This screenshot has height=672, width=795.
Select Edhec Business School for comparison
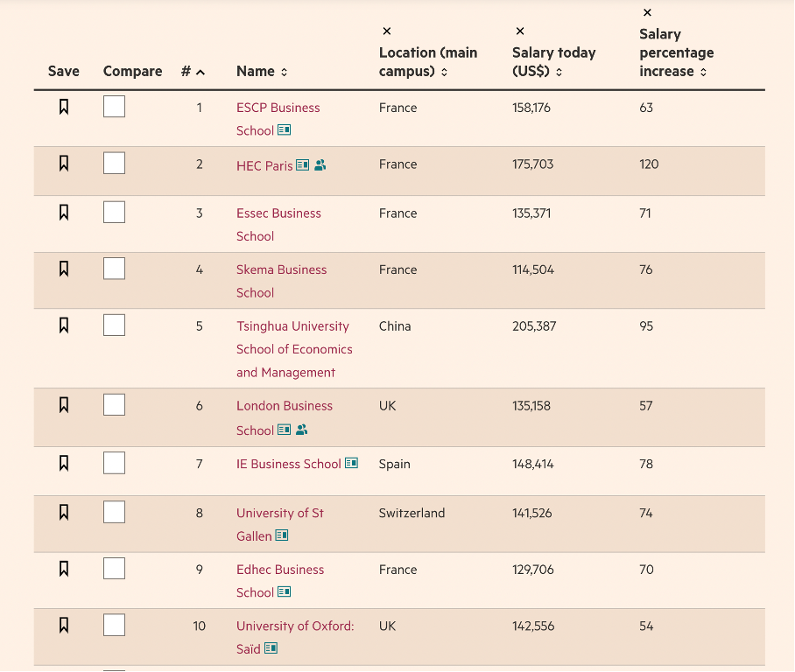tap(114, 569)
